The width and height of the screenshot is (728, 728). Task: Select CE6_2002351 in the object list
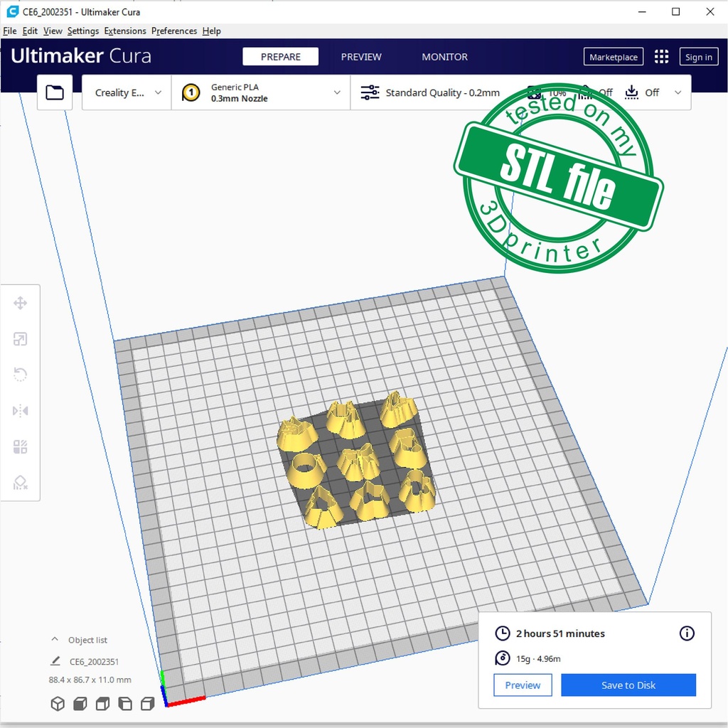pyautogui.click(x=94, y=661)
